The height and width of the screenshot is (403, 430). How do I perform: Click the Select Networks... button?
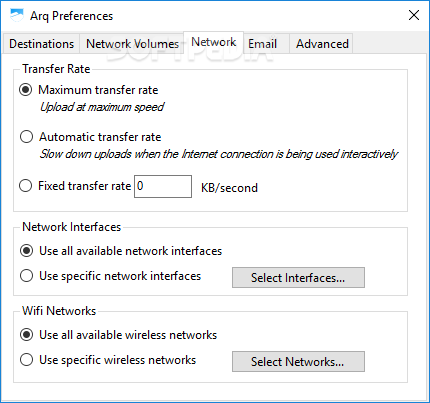[298, 361]
